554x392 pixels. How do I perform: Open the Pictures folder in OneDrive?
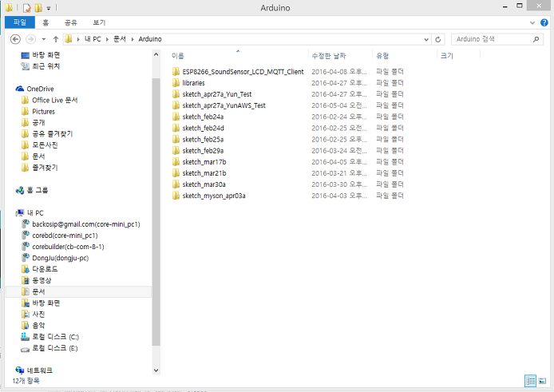pos(43,112)
